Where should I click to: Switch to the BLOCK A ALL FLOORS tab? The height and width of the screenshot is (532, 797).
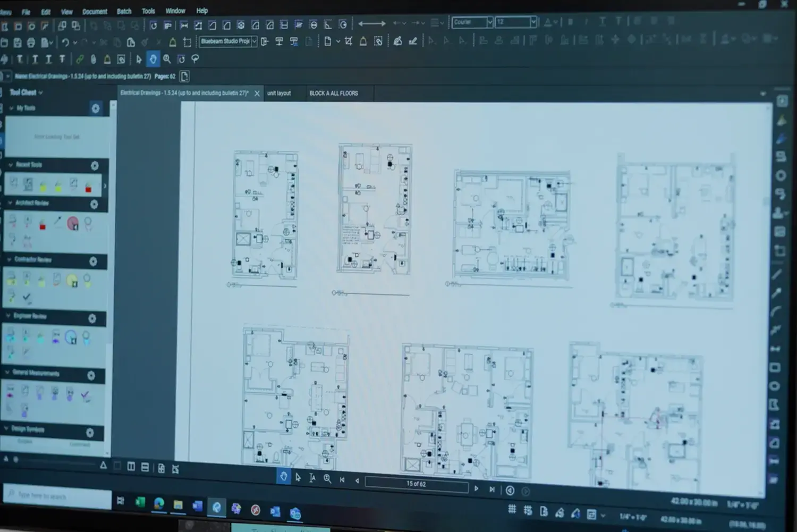[x=334, y=93]
